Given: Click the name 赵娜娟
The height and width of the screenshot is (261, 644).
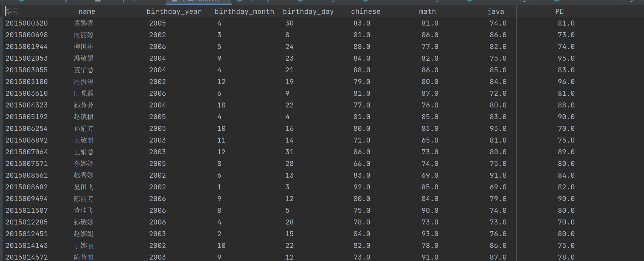Looking at the screenshot, I should pos(83,234).
